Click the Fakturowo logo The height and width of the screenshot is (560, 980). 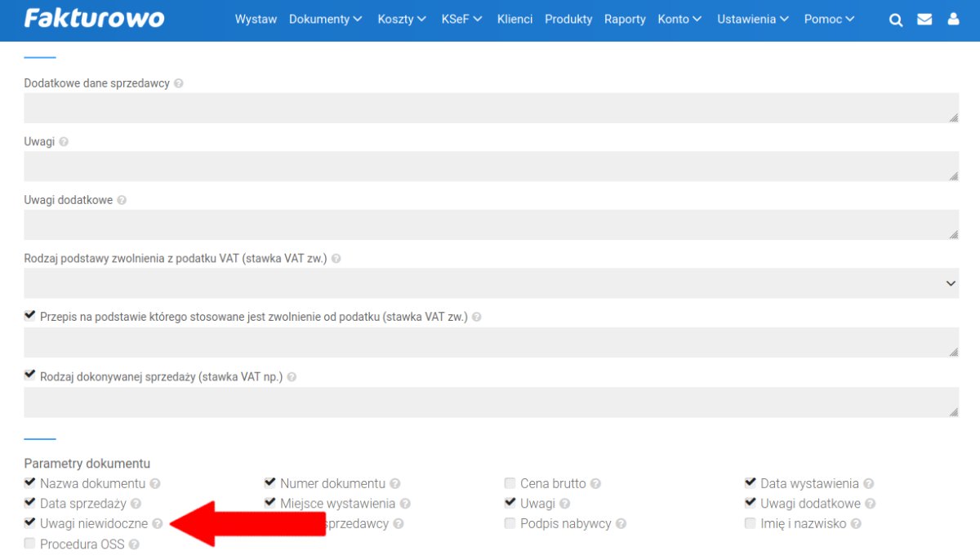point(94,19)
